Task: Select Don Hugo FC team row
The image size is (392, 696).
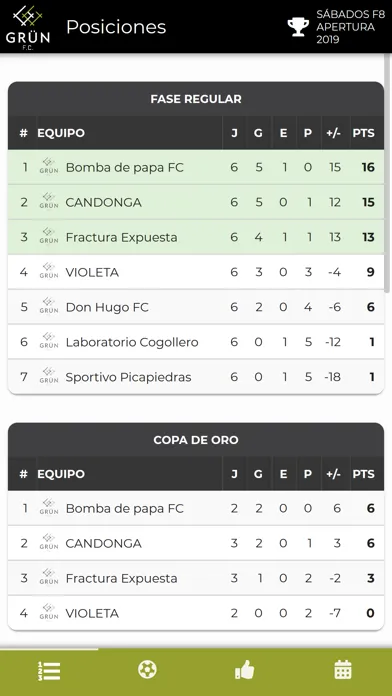Action: point(196,307)
